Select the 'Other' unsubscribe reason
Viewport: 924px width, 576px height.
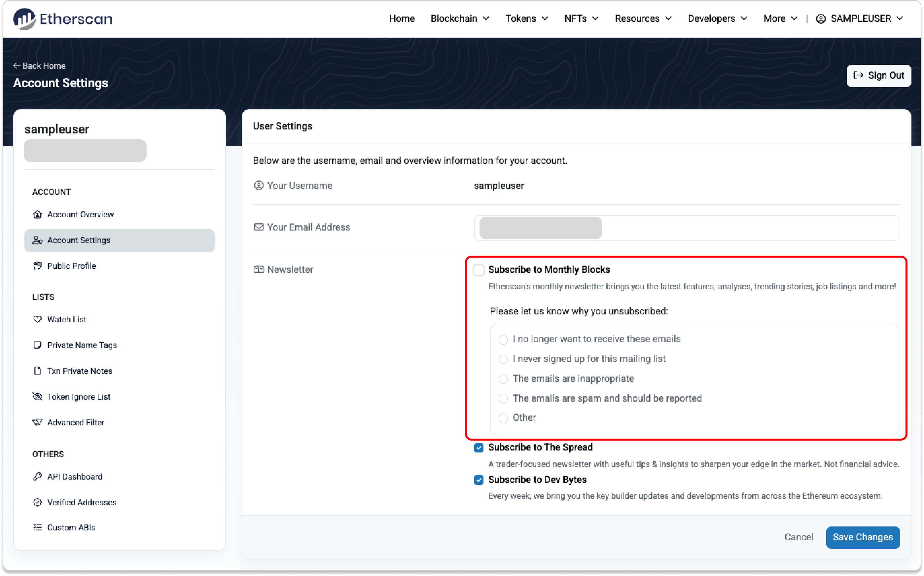[503, 418]
